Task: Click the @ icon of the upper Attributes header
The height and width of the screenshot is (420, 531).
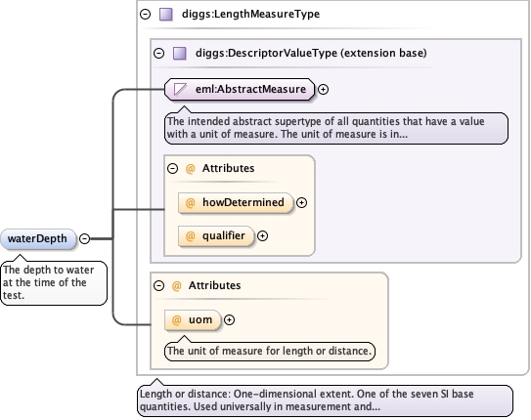Action: pos(191,168)
